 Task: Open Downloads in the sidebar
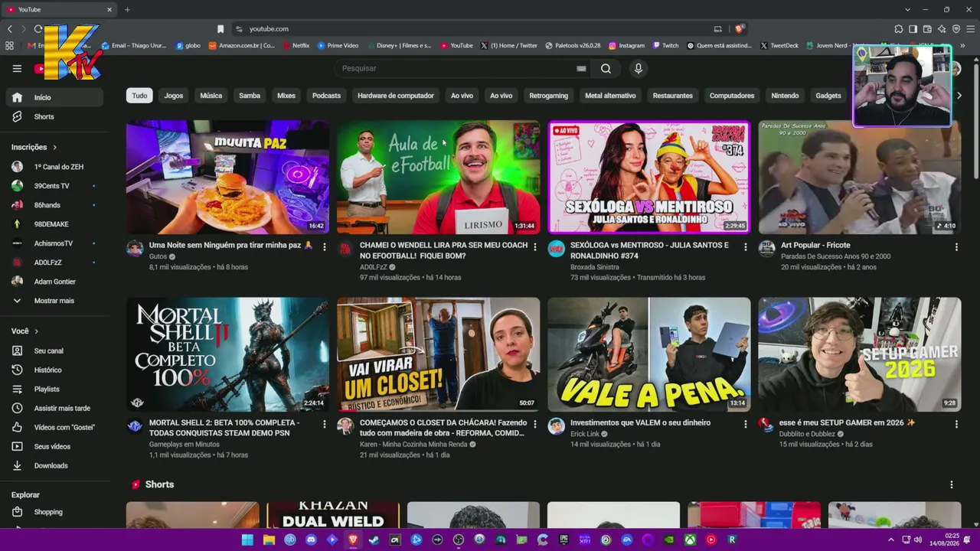coord(54,465)
